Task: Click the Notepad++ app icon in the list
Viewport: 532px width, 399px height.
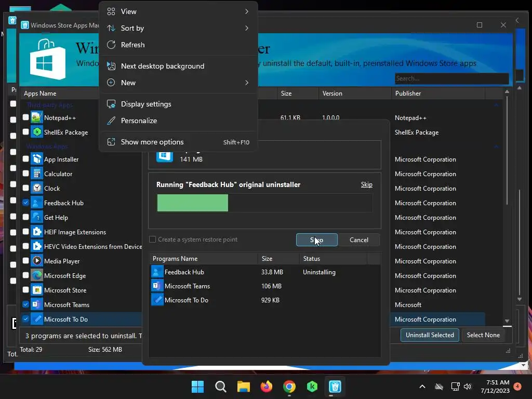Action: coord(37,117)
